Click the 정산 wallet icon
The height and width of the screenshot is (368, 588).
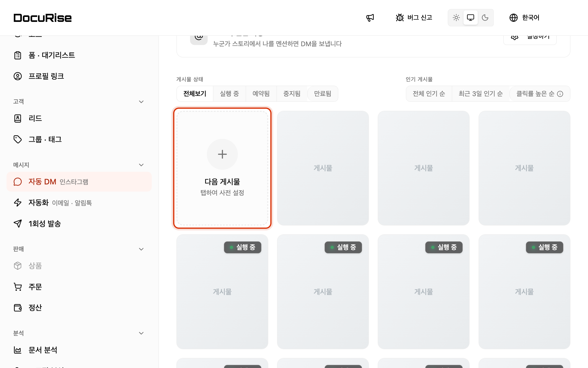pos(18,308)
